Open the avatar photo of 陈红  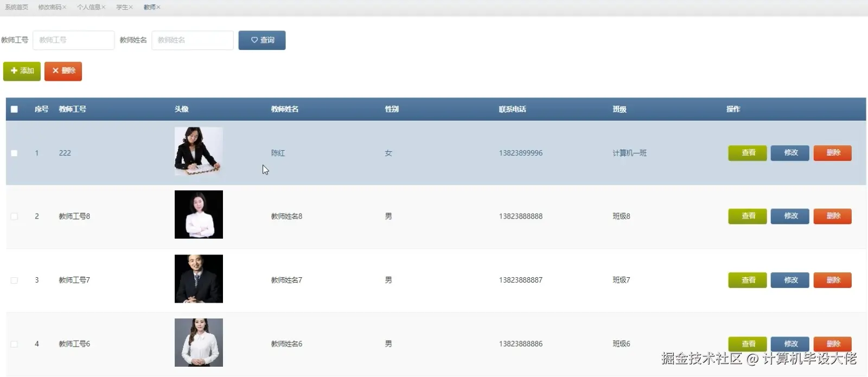(199, 151)
